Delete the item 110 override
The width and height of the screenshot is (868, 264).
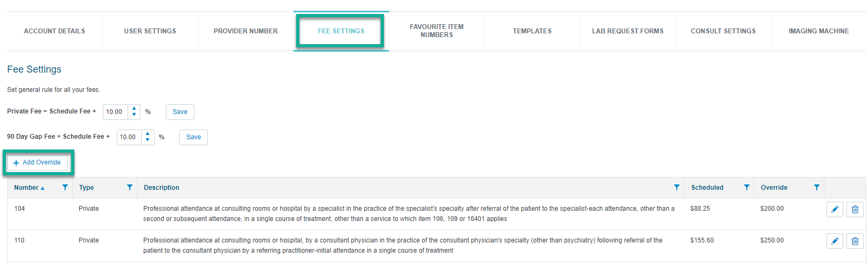(x=855, y=241)
